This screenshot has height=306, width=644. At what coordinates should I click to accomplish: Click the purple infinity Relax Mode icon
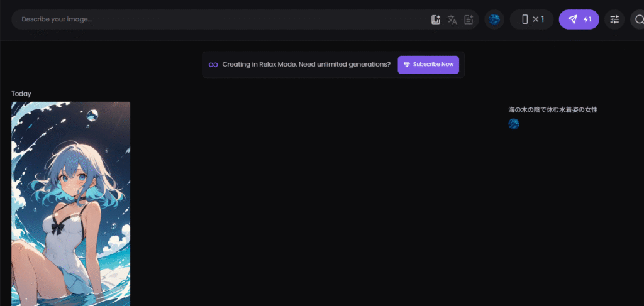(213, 65)
